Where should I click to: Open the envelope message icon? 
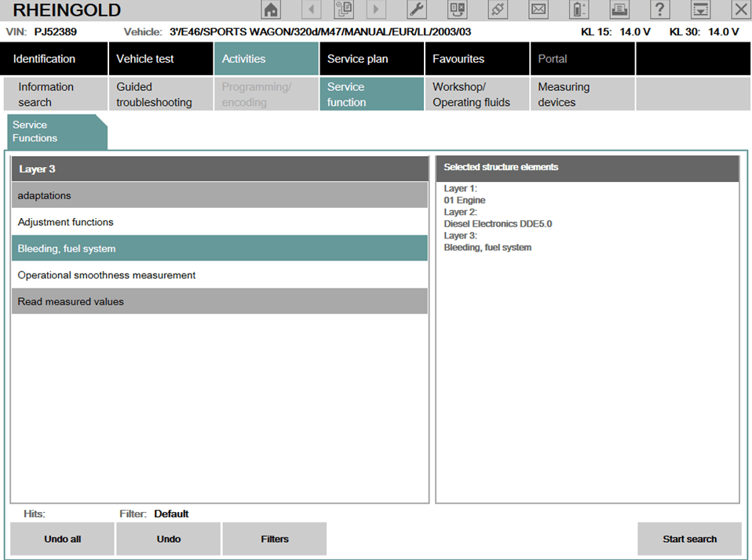click(538, 9)
